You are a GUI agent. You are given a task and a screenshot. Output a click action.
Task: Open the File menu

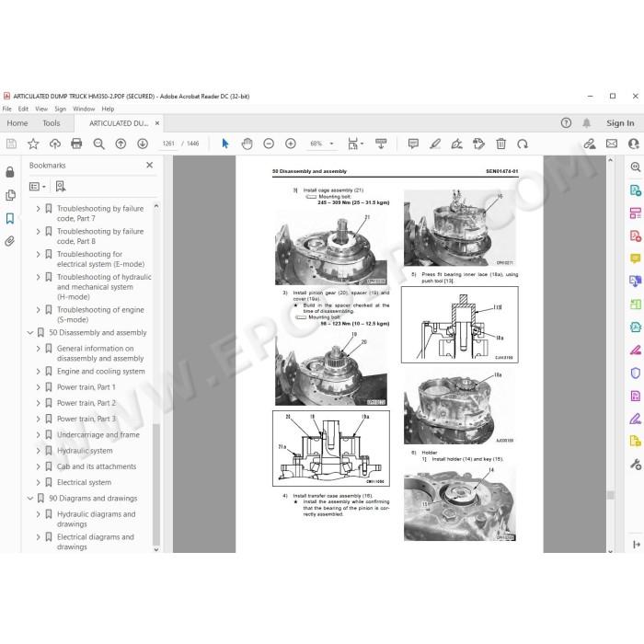(7, 109)
